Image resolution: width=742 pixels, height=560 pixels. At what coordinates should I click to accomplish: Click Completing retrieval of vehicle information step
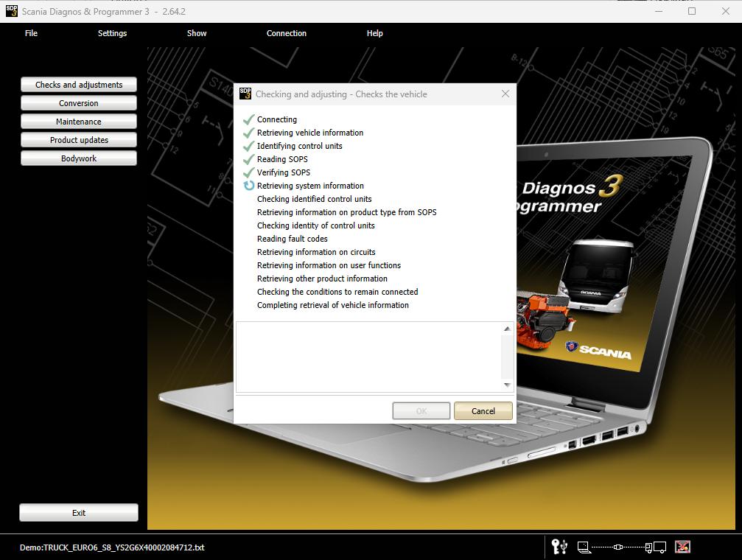coord(332,305)
